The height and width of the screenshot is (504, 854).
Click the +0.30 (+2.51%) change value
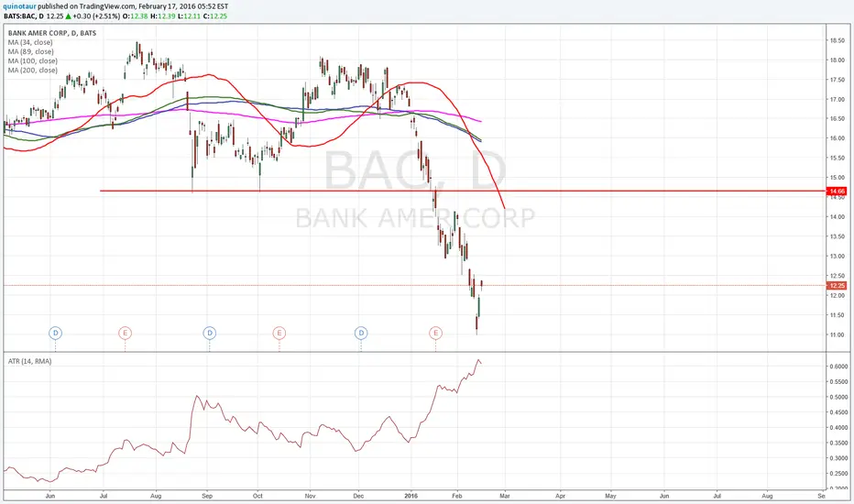(96, 16)
